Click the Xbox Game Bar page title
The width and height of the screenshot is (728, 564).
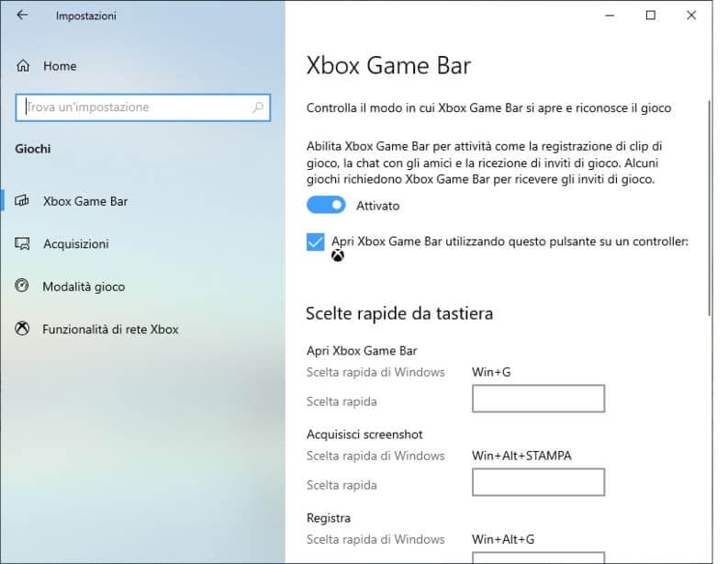click(x=388, y=65)
